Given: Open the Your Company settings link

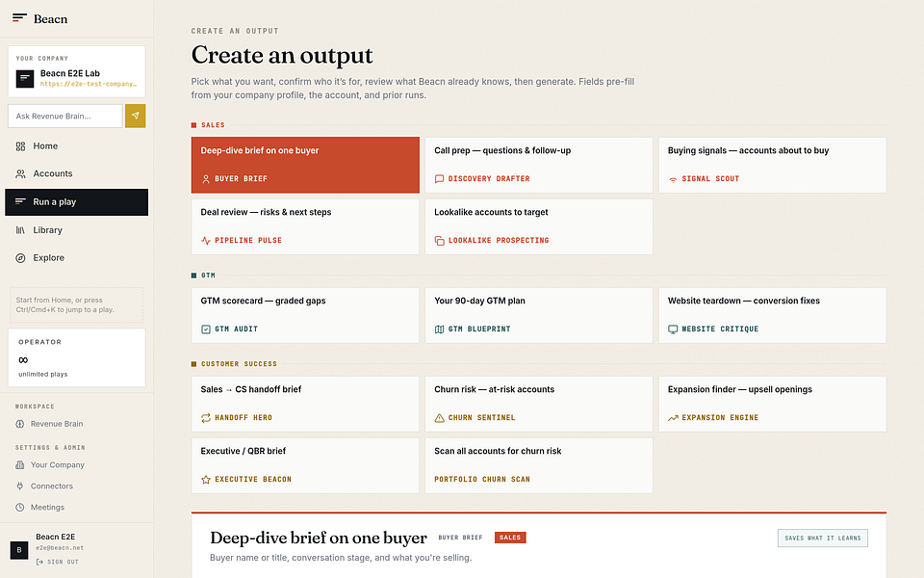Looking at the screenshot, I should click(x=77, y=464).
